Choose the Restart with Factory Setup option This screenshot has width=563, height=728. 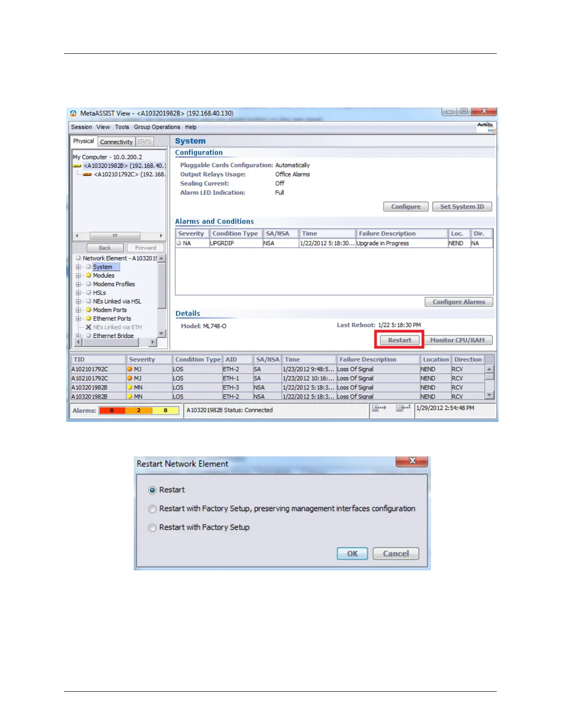coord(152,528)
